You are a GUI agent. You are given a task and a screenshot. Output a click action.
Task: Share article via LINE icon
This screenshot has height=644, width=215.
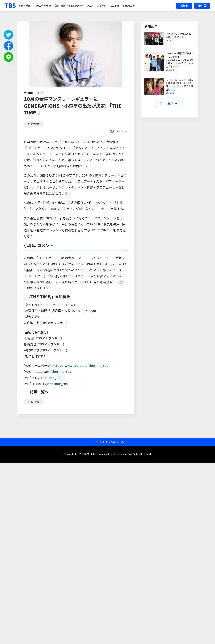(x=9, y=57)
